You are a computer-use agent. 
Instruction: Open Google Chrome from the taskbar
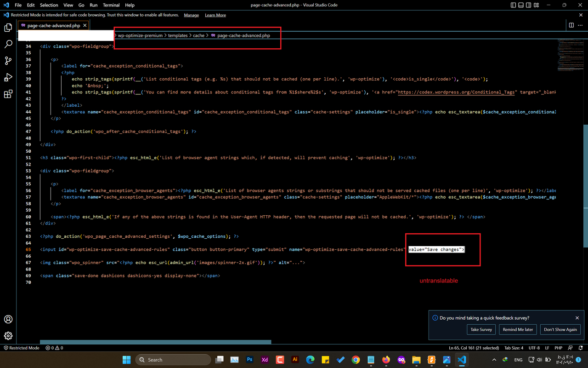pyautogui.click(x=356, y=360)
